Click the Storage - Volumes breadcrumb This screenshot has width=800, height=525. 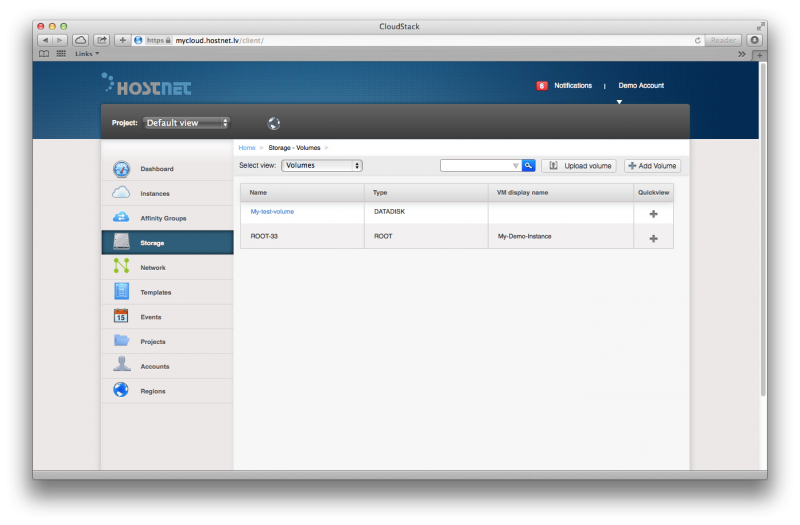click(294, 147)
